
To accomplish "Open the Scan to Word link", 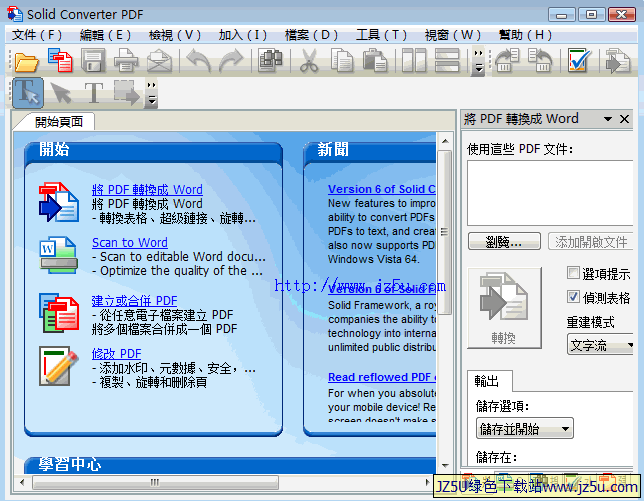I will 129,242.
